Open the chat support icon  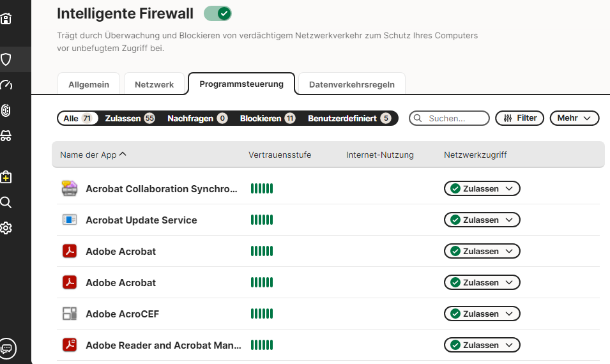point(7,348)
